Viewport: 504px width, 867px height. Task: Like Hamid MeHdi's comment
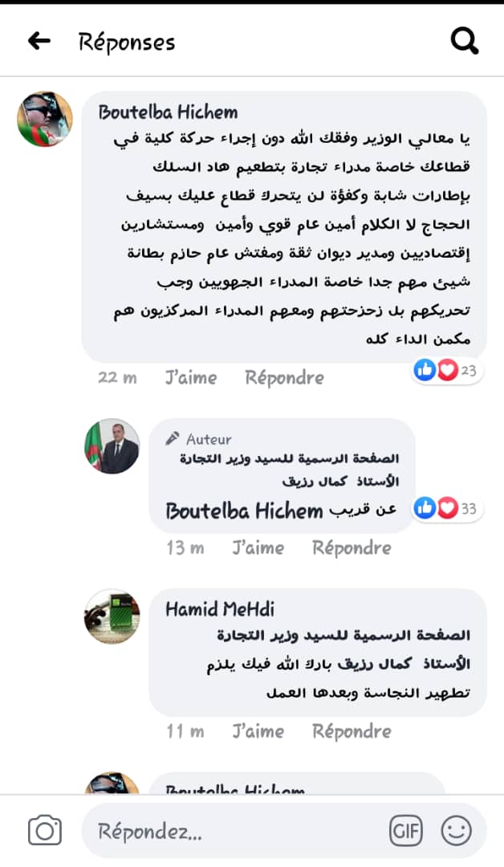coord(258,731)
